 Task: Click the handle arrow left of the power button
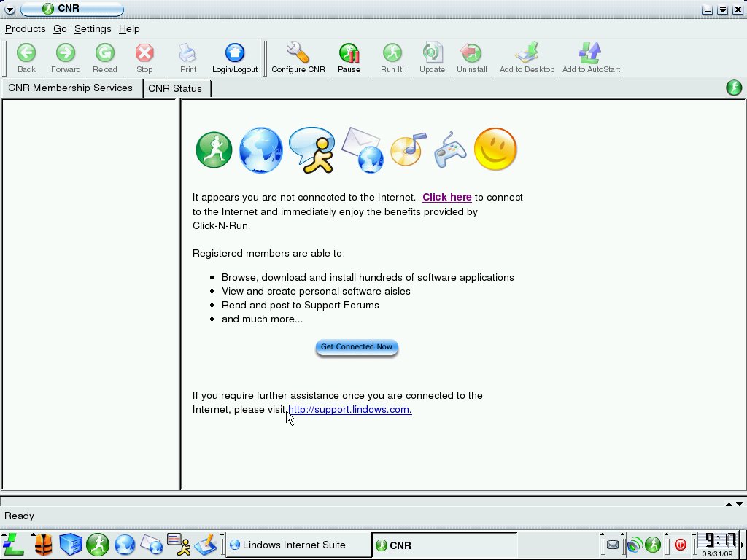click(x=667, y=535)
